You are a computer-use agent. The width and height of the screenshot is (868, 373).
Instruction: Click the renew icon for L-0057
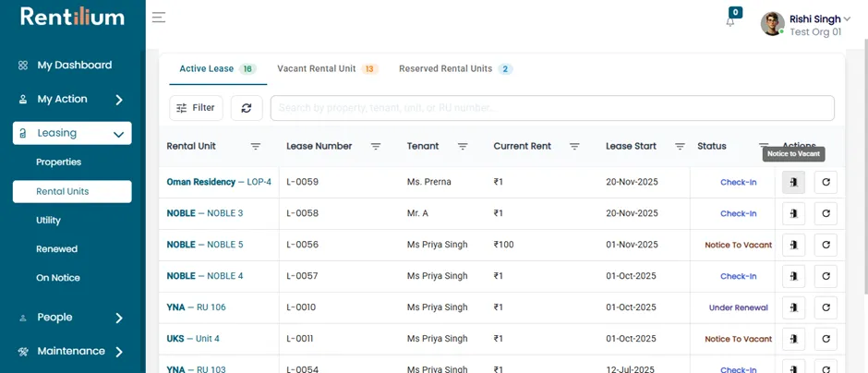826,276
